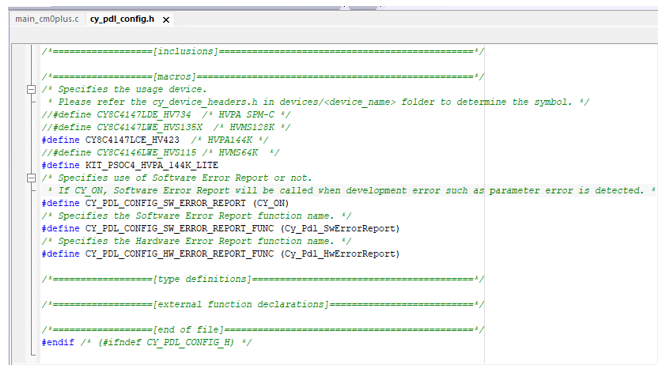The image size is (667, 374).
Task: Switch to the main_cm0plus.c tab
Action: click(x=47, y=19)
